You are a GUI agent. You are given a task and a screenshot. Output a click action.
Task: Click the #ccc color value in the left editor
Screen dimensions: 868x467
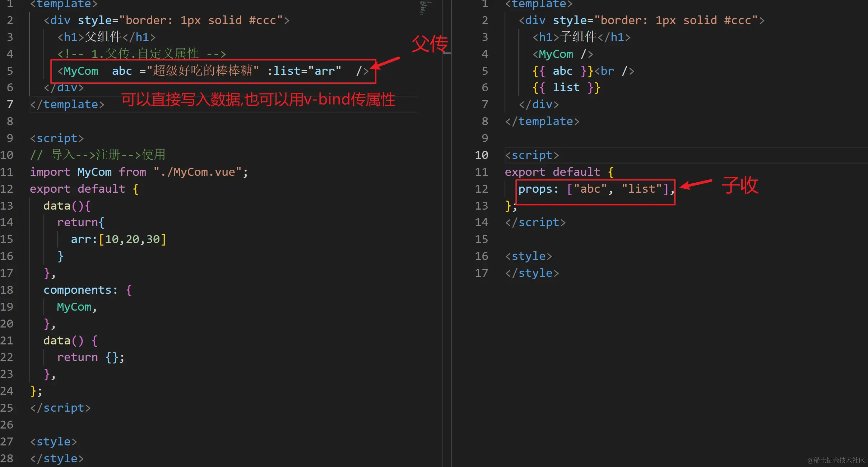(x=262, y=20)
